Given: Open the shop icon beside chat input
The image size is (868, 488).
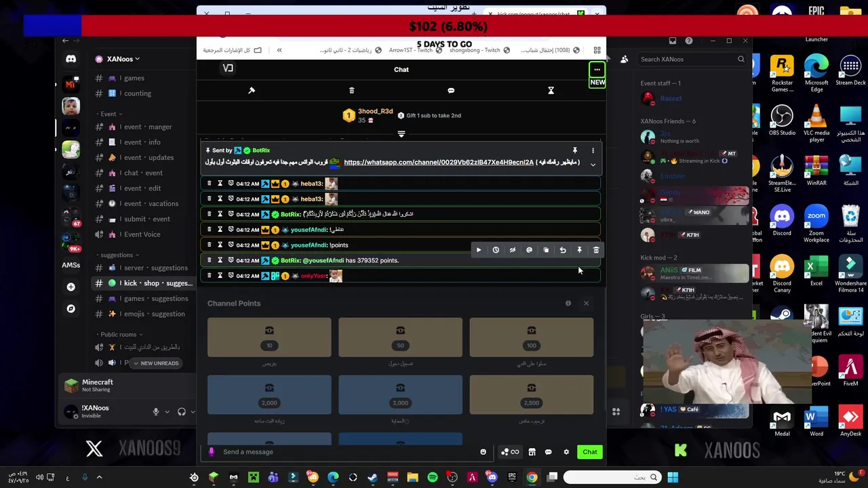Looking at the screenshot, I should [x=532, y=452].
